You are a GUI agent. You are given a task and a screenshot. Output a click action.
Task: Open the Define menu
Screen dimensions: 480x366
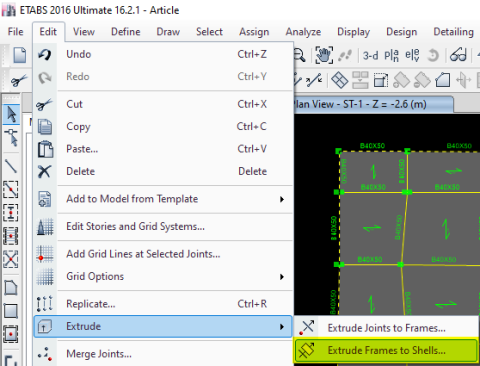[x=126, y=32]
